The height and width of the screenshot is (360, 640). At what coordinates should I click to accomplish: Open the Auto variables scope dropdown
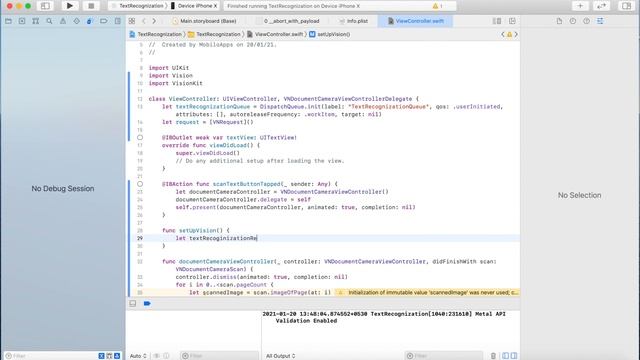(x=138, y=356)
